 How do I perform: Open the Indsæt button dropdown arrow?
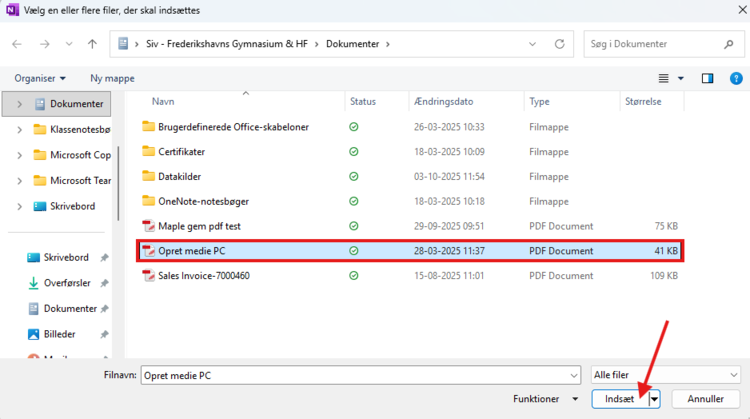click(654, 399)
